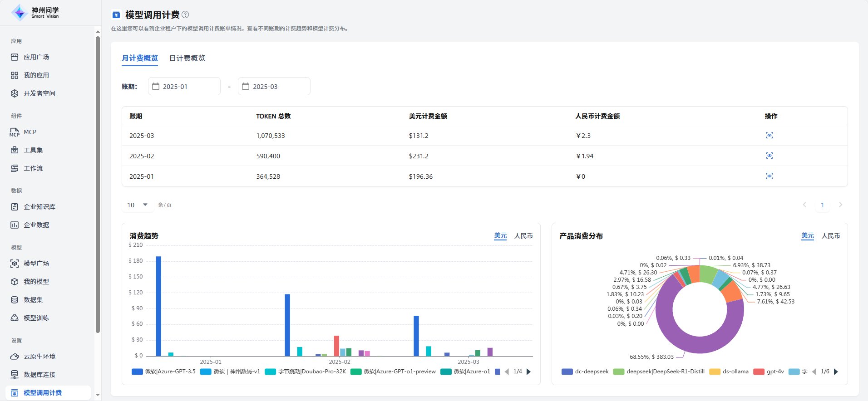View details icon for 2025-01 billing row
This screenshot has height=401, width=868.
(769, 176)
